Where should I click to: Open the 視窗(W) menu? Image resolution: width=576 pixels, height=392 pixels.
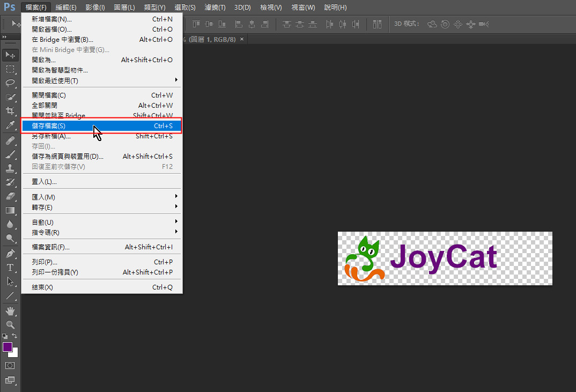click(x=303, y=8)
